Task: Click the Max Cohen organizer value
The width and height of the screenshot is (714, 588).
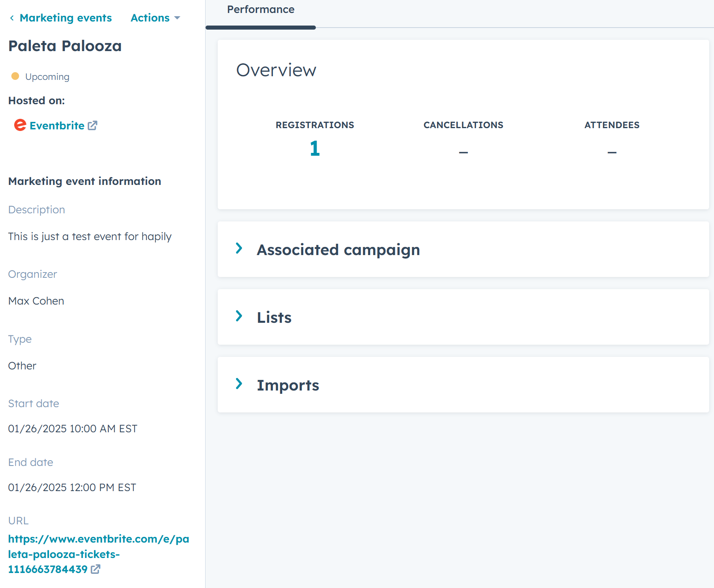Action: [36, 301]
